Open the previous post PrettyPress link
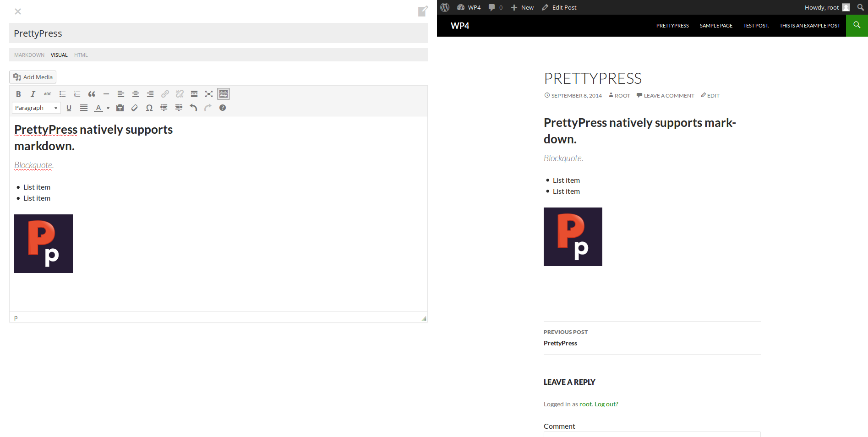This screenshot has height=437, width=868. pos(560,343)
